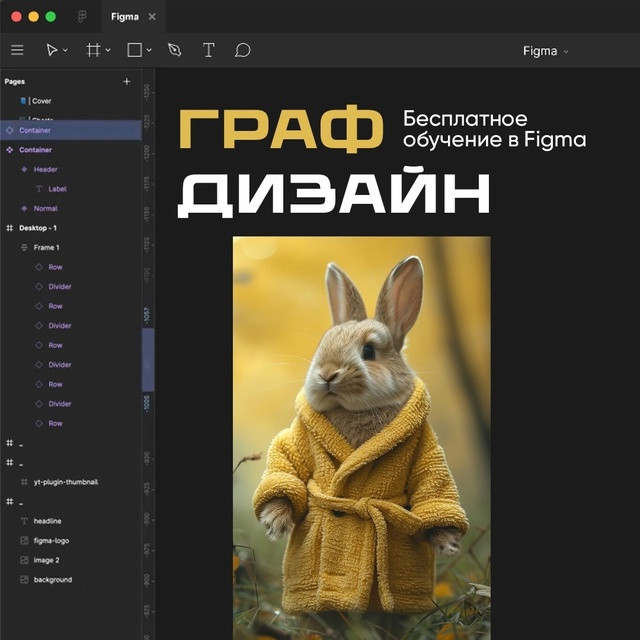640x640 pixels.
Task: Open the Cover page
Action: tap(41, 101)
